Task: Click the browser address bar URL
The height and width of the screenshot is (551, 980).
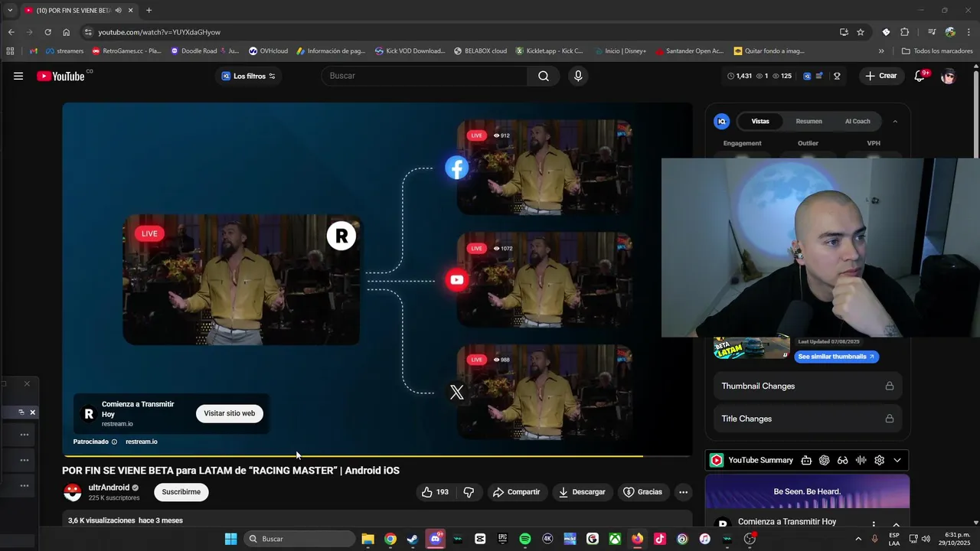Action: tap(159, 32)
